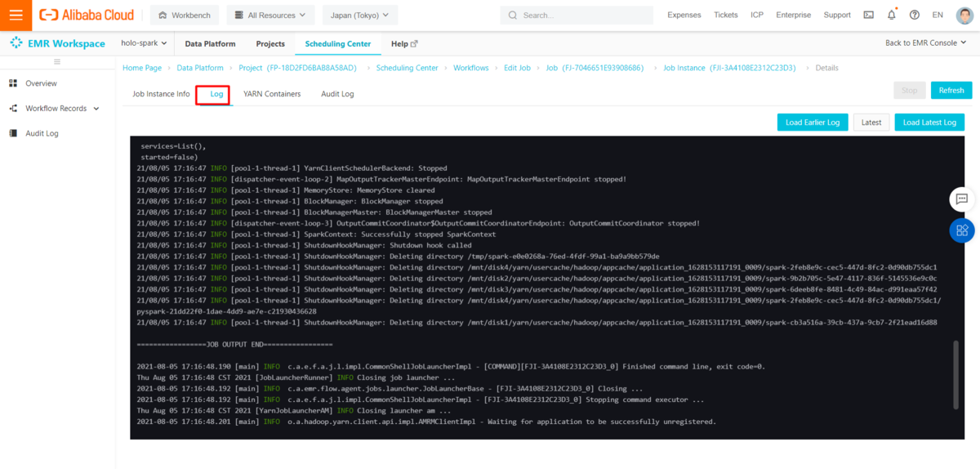980x469 pixels.
Task: Expand Workflow Records chevron in sidebar
Action: tap(96, 108)
